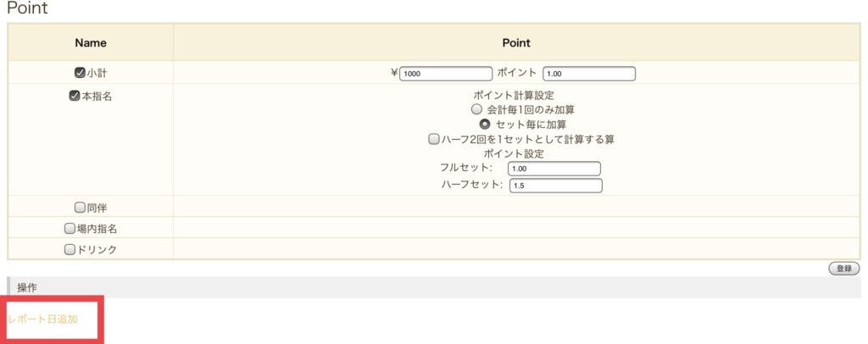Open the レポート日追加 link
Viewport: 868px width, 344px height.
pos(42,319)
